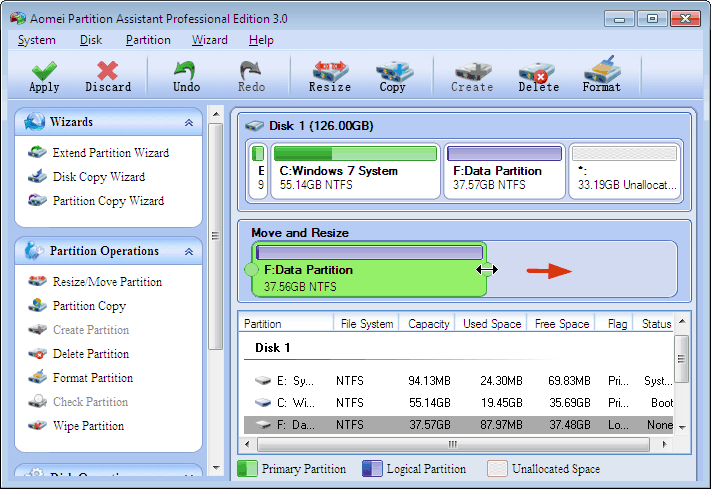
Task: Click the Disk Copy Wizard icon
Action: (x=37, y=176)
